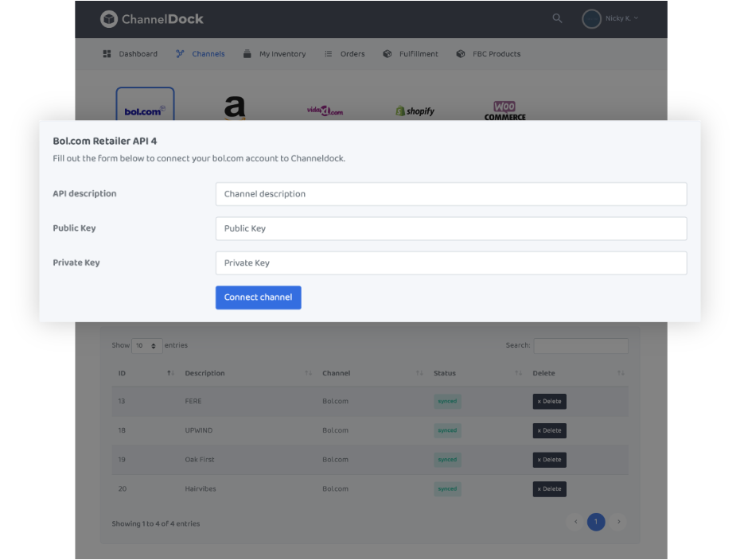Click the search magnifier icon in header

(557, 18)
